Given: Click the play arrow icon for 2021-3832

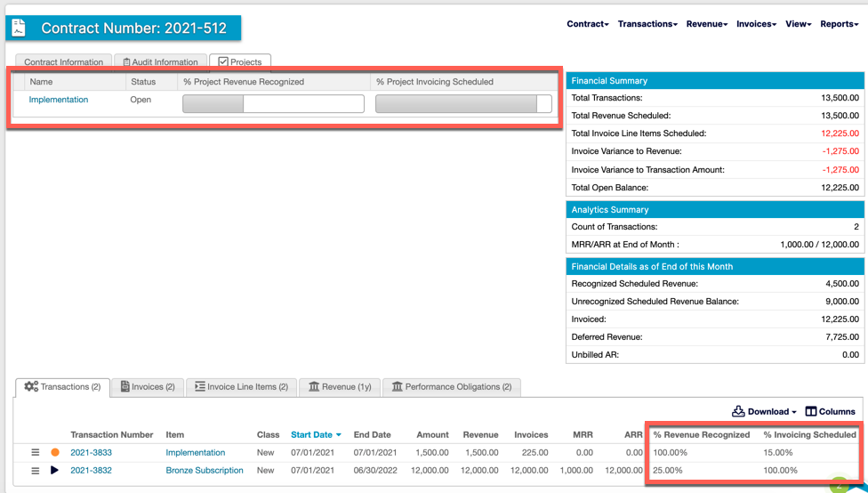Looking at the screenshot, I should pyautogui.click(x=54, y=470).
